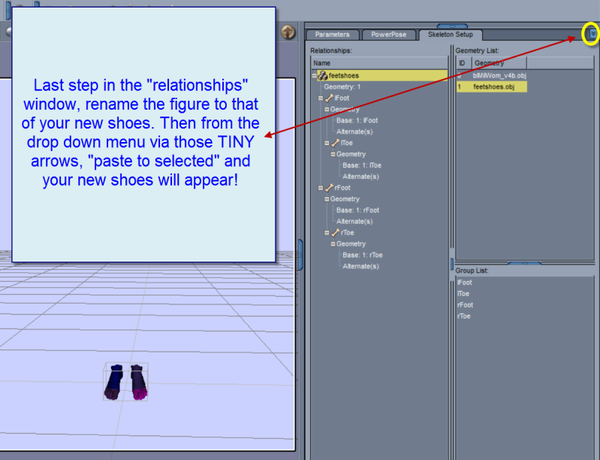Collapse the rToe bone node
The height and width of the screenshot is (460, 600).
(x=326, y=233)
